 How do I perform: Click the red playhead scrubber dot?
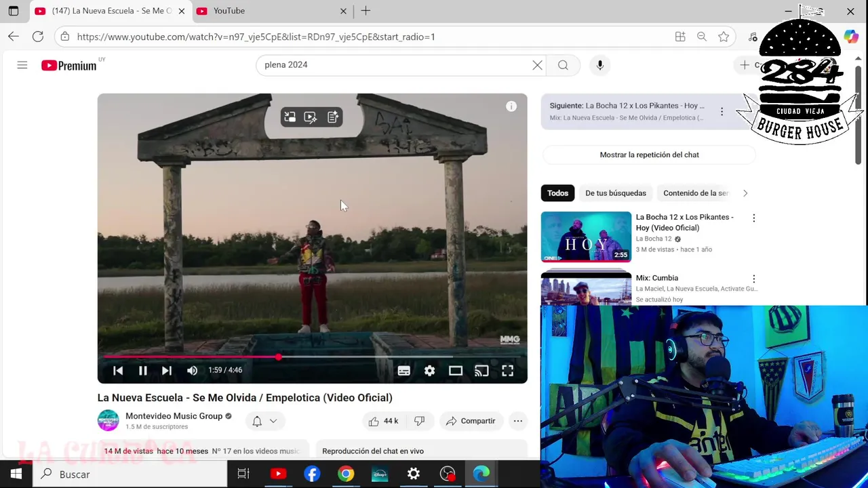click(279, 357)
